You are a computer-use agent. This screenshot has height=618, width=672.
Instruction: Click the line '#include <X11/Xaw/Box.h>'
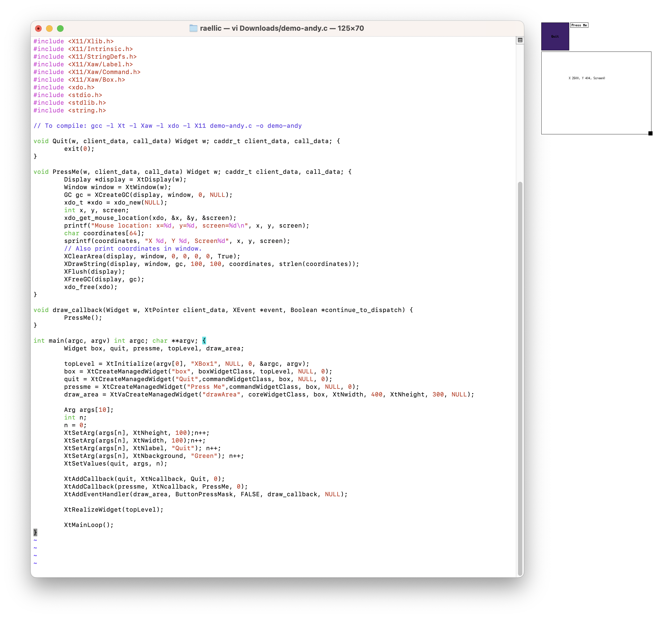79,80
